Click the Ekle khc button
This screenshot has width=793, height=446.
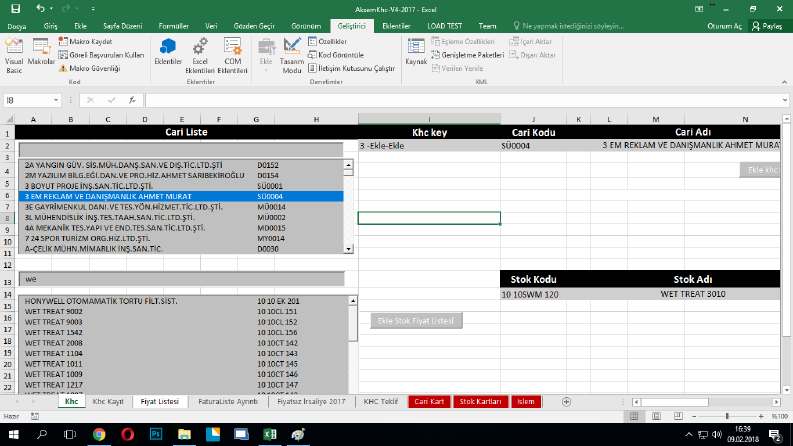tap(761, 170)
